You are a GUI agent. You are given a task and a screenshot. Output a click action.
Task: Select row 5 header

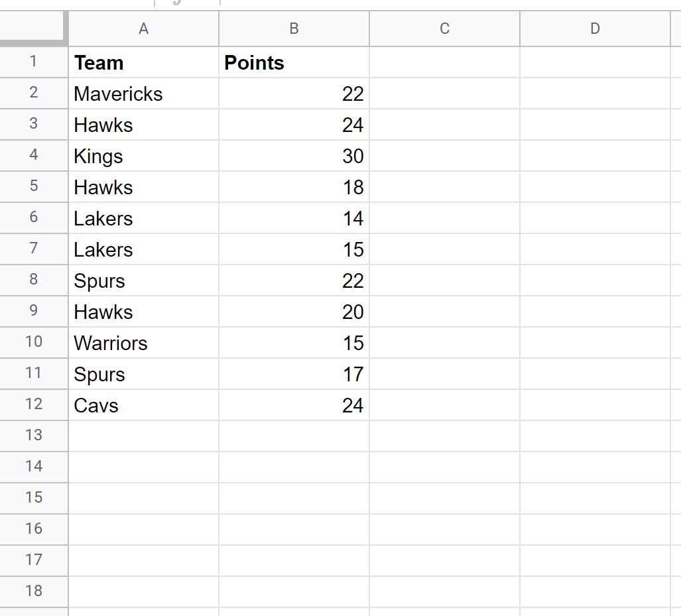pyautogui.click(x=33, y=187)
